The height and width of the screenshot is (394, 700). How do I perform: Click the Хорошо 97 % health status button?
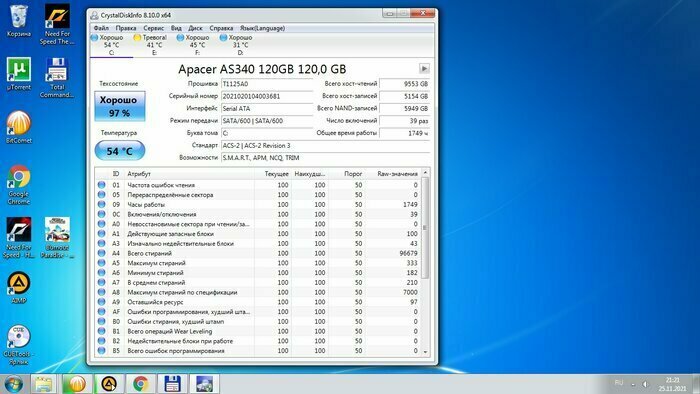120,106
